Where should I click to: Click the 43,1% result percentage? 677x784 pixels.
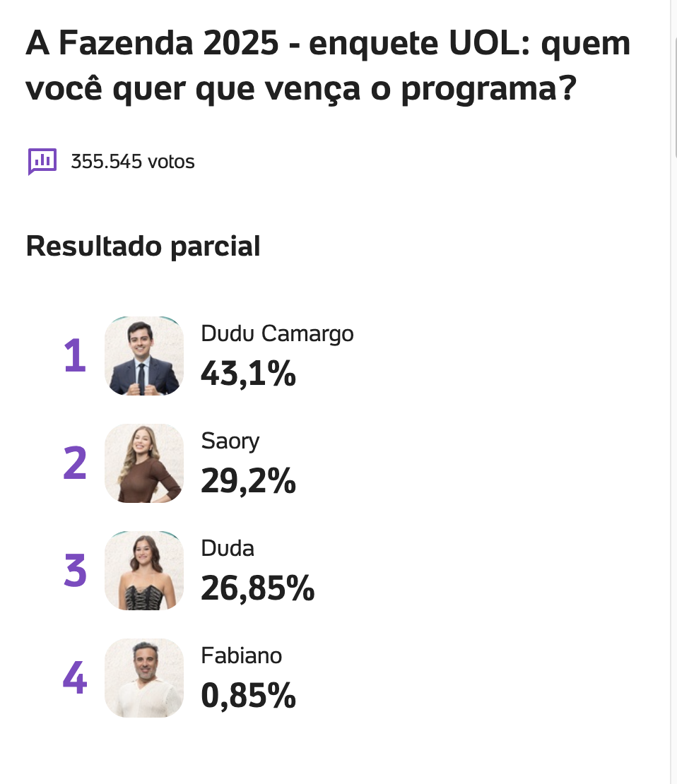248,374
